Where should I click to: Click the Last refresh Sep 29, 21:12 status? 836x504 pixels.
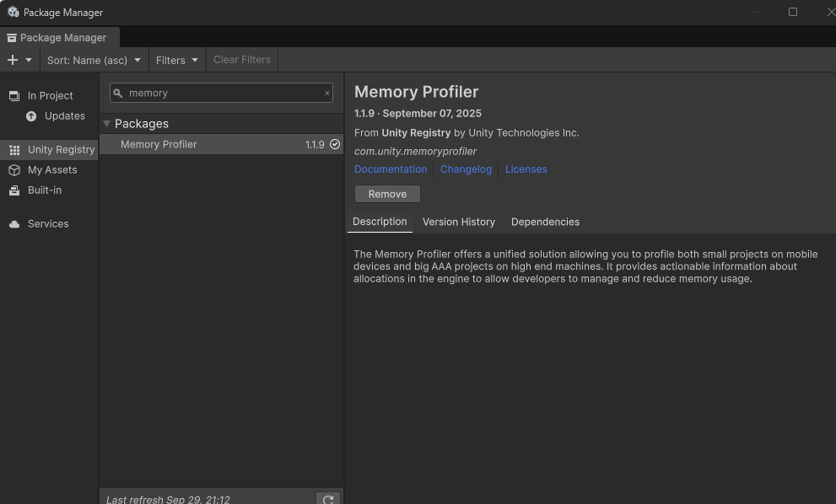[168, 499]
